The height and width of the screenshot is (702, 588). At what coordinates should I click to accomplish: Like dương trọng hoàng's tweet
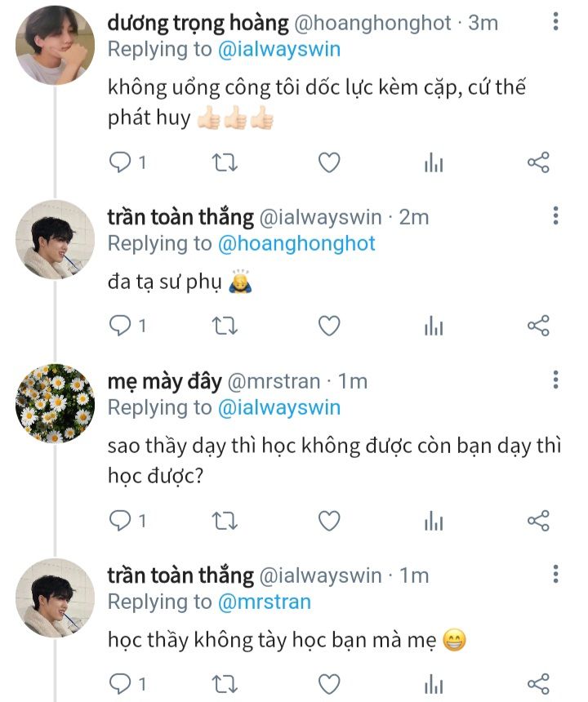point(328,163)
